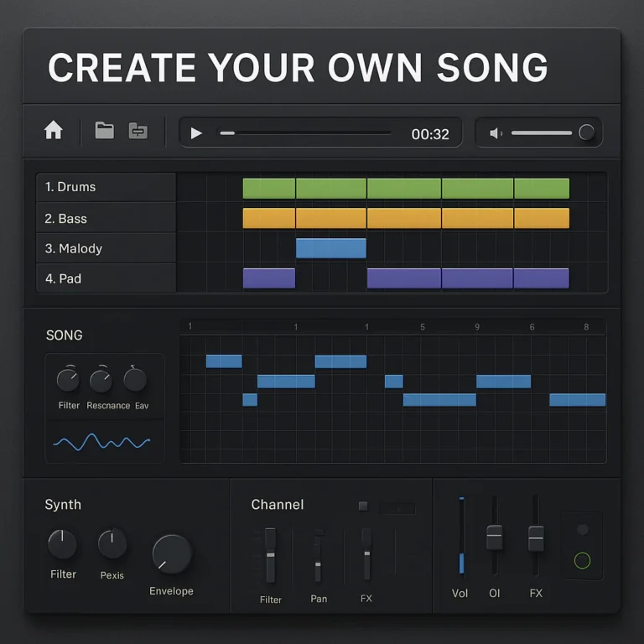Click the Channel Filter fader
Screen dimensions: 644x644
point(270,555)
